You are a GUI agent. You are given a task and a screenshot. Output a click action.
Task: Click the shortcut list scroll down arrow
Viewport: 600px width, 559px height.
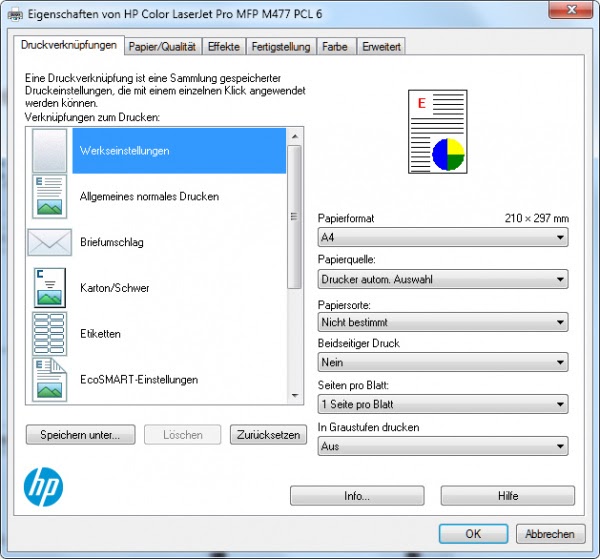click(295, 396)
